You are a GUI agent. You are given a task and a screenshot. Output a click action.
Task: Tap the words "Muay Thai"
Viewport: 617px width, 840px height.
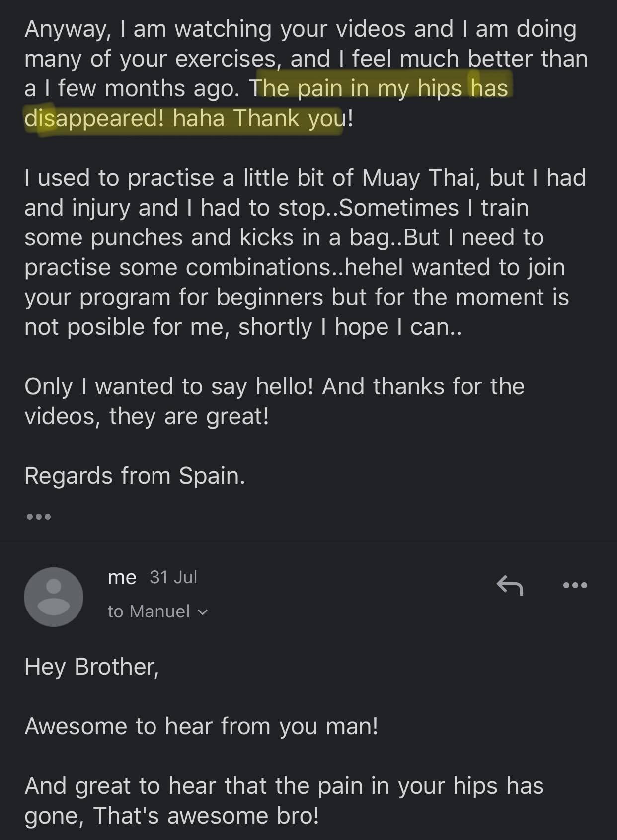pos(418,178)
